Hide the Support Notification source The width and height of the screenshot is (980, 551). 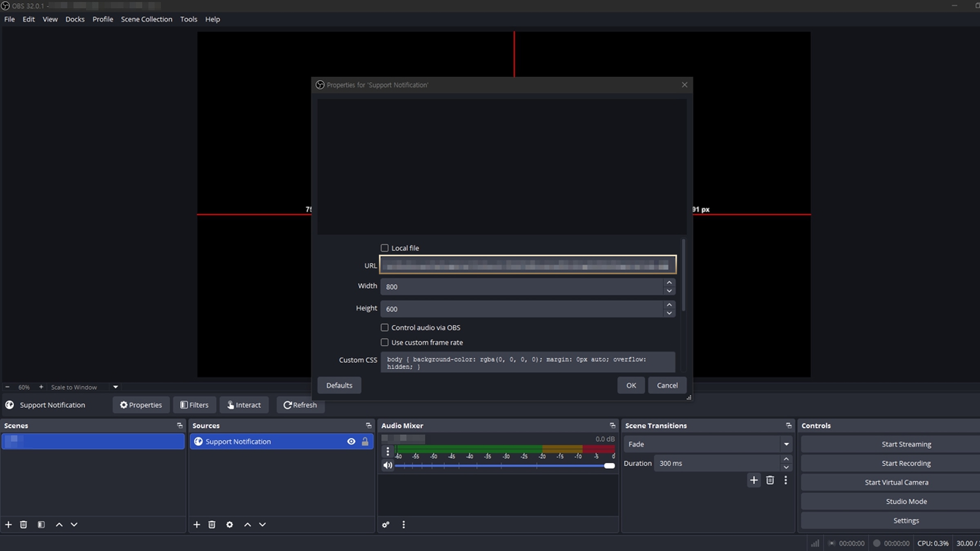[351, 441]
